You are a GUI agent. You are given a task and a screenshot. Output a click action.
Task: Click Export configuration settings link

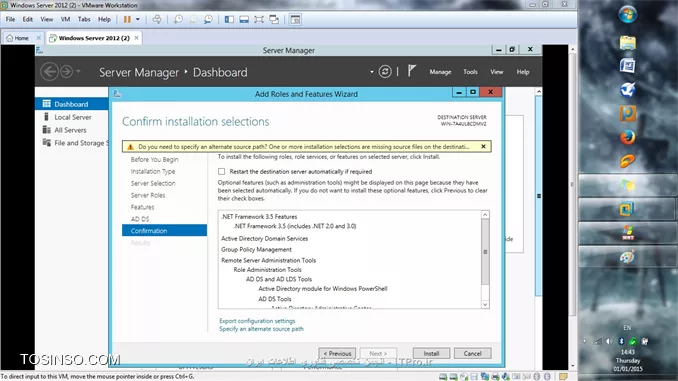tap(257, 321)
